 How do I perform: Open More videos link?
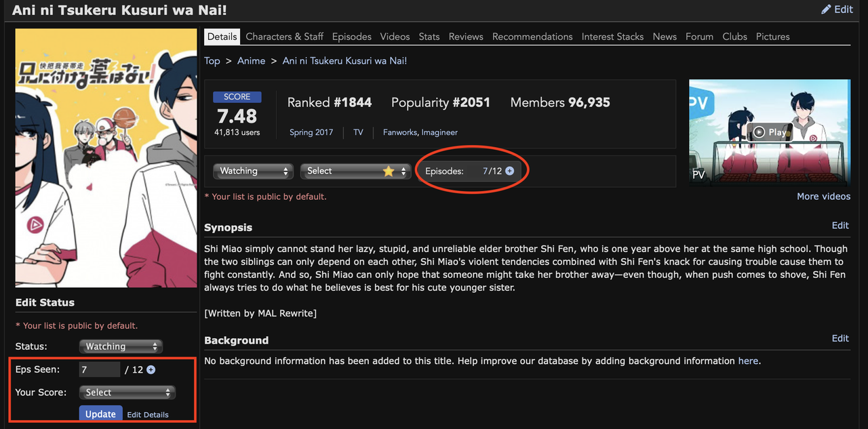[x=823, y=196]
